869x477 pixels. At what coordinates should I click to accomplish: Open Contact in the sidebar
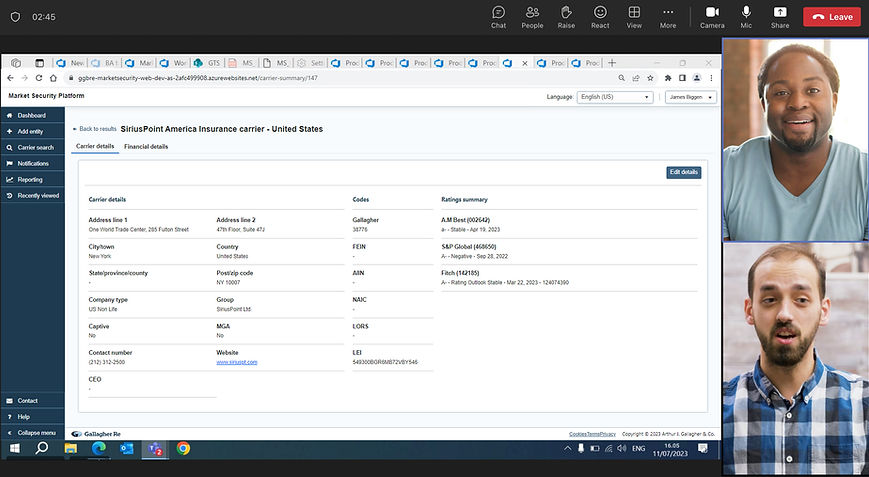(32, 401)
